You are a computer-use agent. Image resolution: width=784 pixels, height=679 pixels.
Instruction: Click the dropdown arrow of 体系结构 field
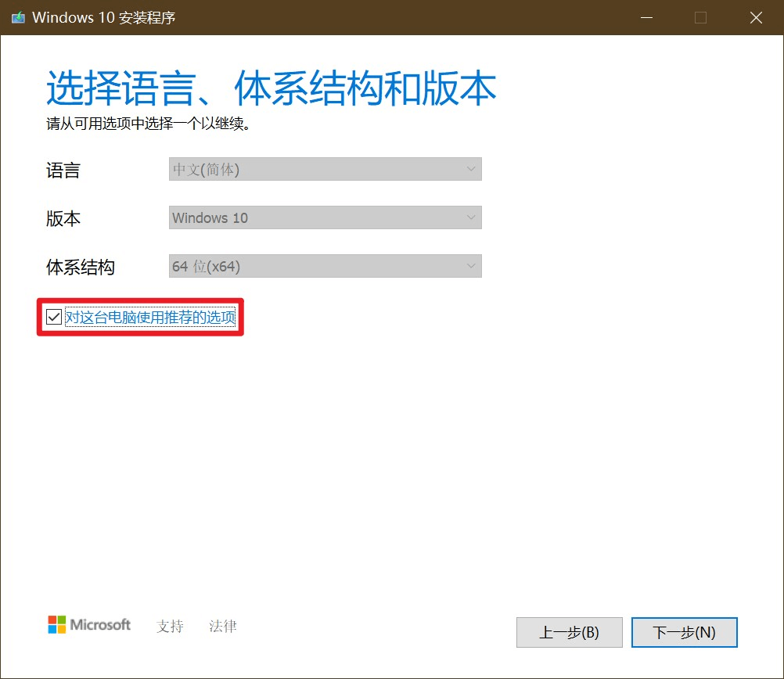(470, 266)
